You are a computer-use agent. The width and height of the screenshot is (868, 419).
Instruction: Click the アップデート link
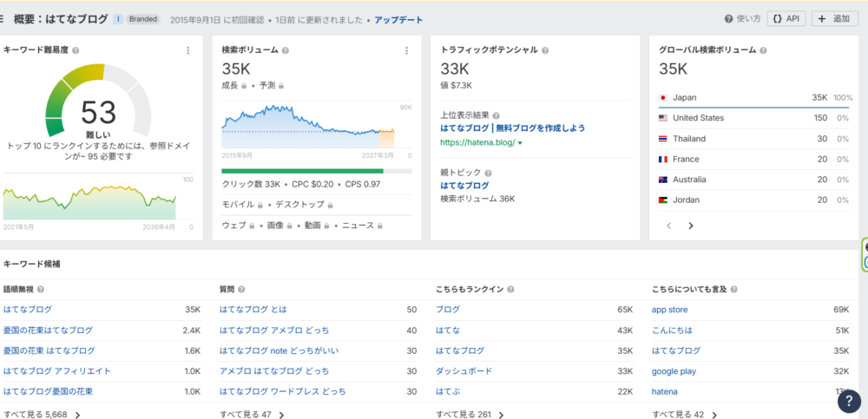(398, 18)
